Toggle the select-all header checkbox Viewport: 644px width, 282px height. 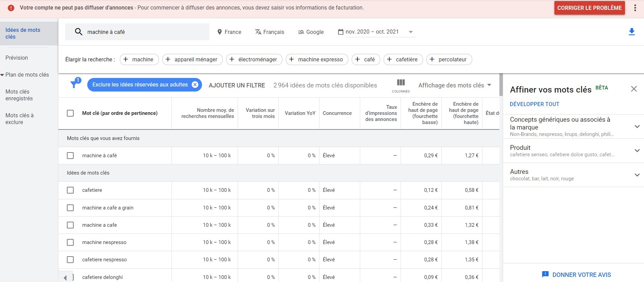click(70, 113)
